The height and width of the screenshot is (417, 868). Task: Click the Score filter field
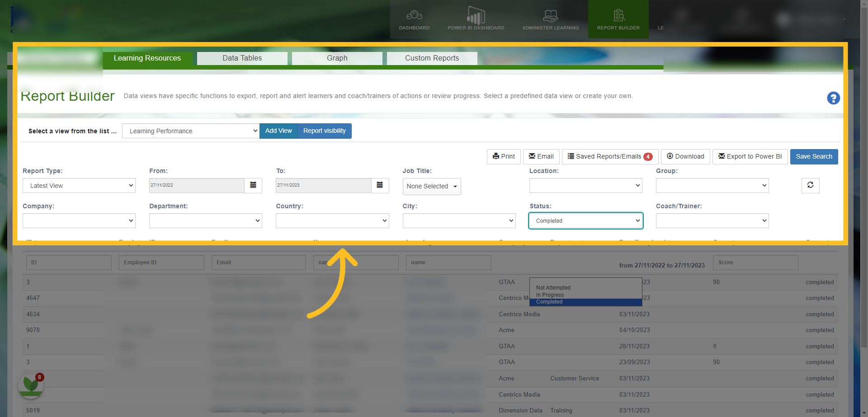(755, 262)
